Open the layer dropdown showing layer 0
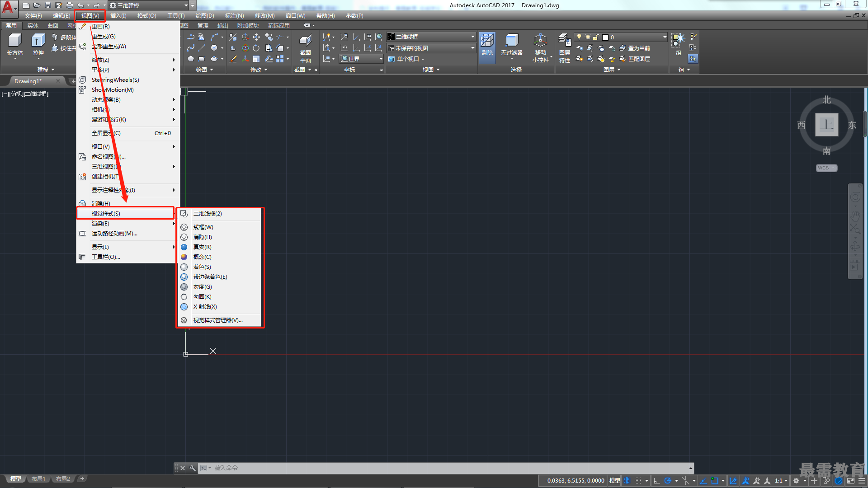Viewport: 868px width, 488px height. [621, 37]
